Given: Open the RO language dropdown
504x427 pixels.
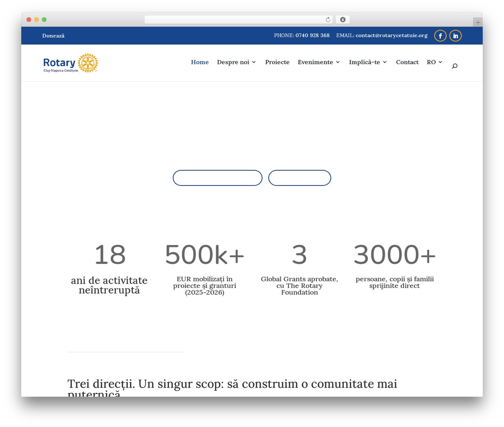Looking at the screenshot, I should pos(435,62).
